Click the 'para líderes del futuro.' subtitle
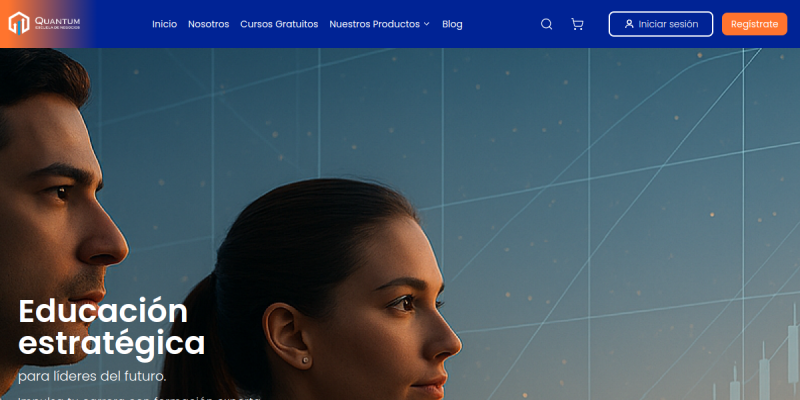This screenshot has width=800, height=400. (92, 377)
